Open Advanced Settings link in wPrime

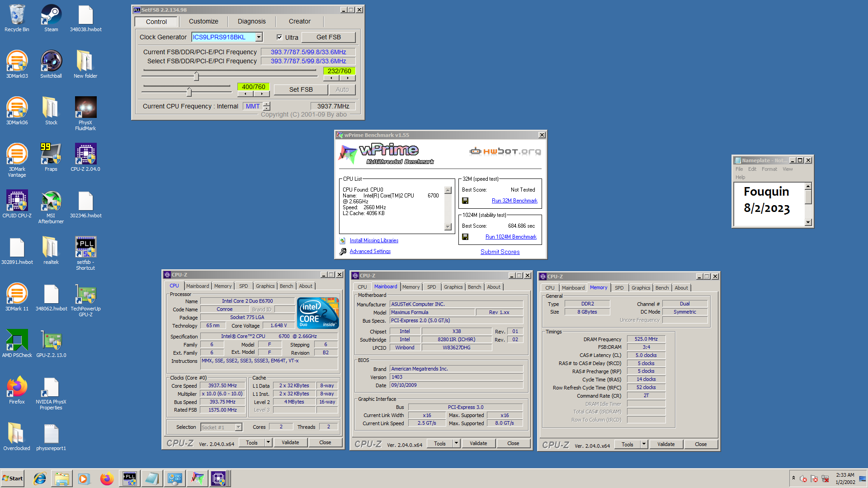point(370,251)
